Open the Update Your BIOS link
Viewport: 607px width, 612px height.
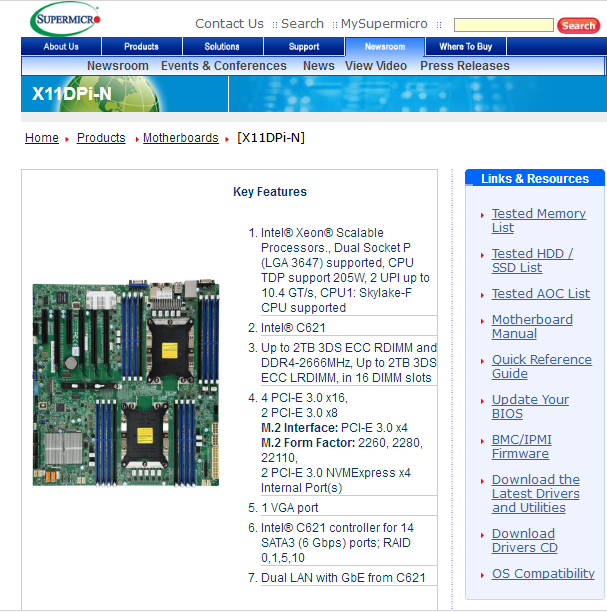530,407
